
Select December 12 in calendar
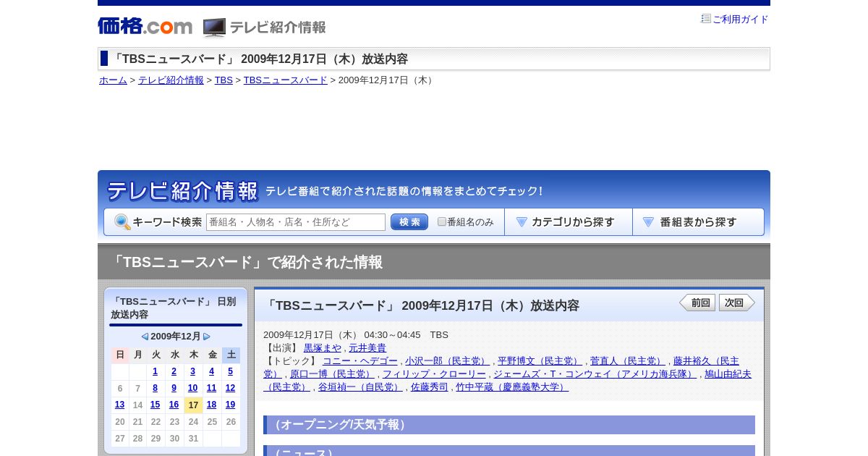point(230,388)
